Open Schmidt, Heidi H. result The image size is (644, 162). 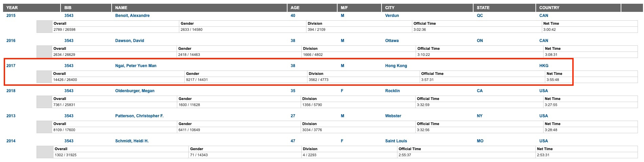(132, 141)
